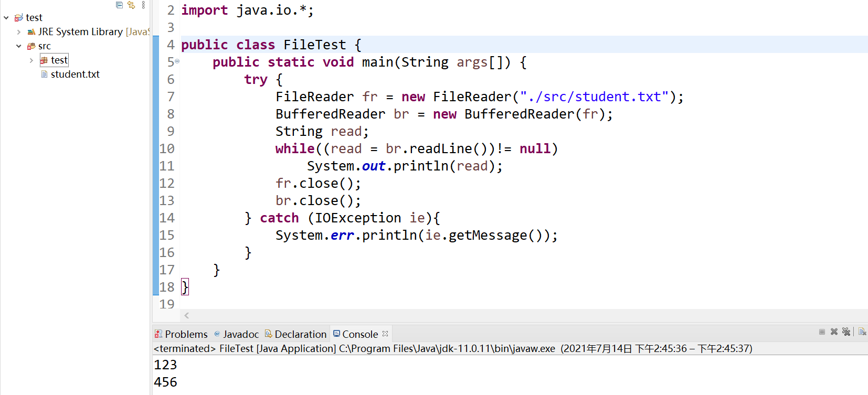Remove the launch with single X icon
Screen dimensions: 868x395
pos(834,332)
